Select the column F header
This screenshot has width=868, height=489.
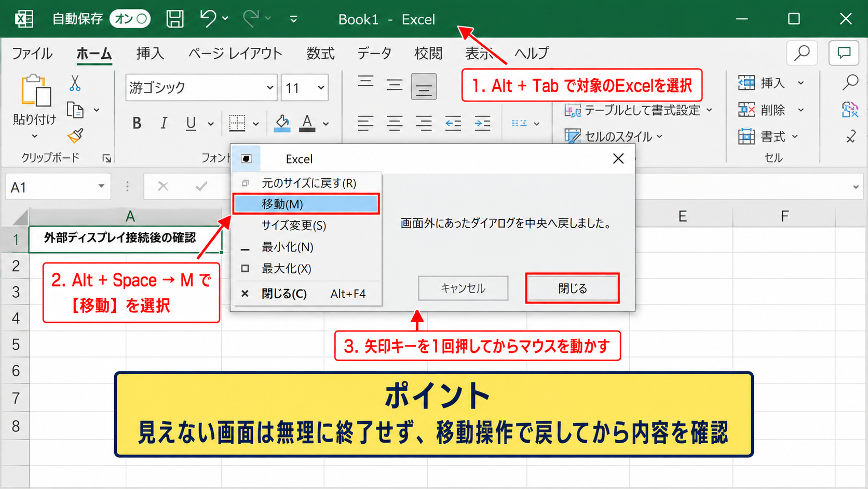coord(784,216)
